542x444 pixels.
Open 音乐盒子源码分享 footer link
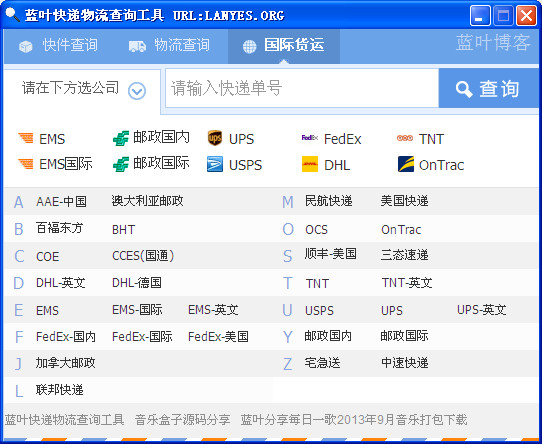[183, 420]
